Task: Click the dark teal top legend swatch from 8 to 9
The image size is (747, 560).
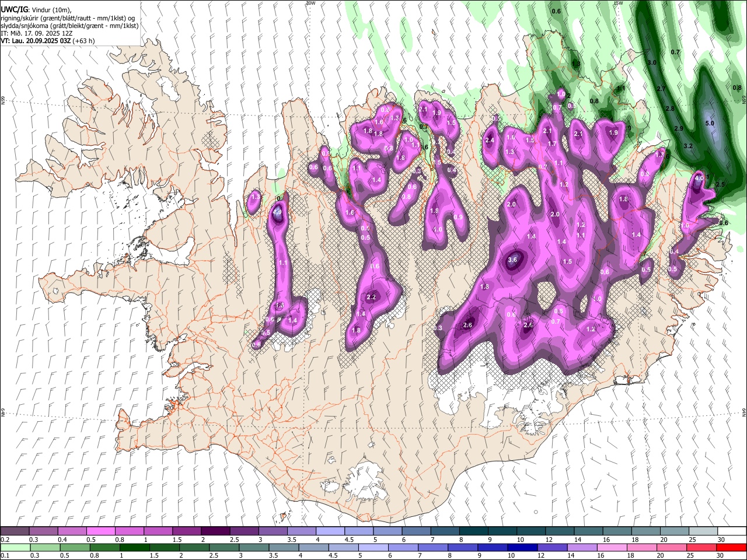Action: pyautogui.click(x=473, y=531)
